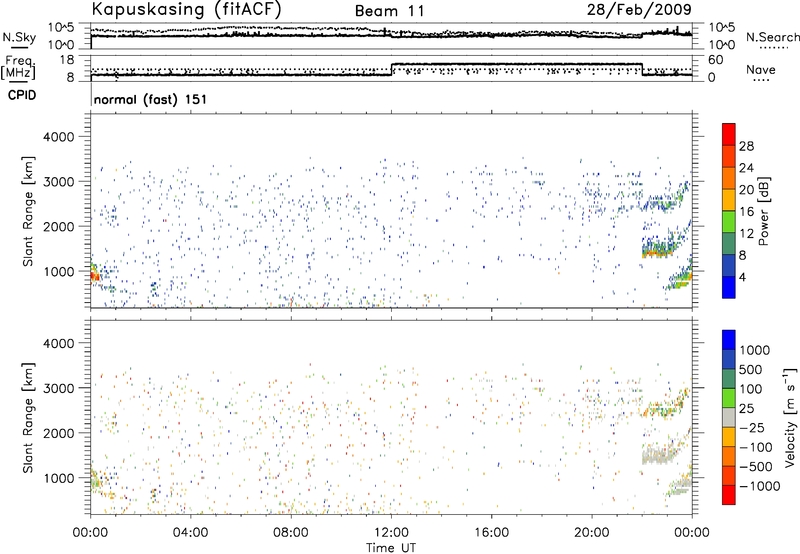Screen dimensions: 800x554
Task: Click the Power [dB] colorbar label
Action: [763, 211]
